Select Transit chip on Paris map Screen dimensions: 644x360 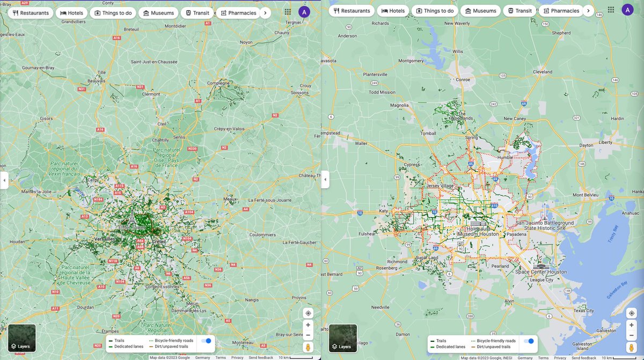point(197,13)
